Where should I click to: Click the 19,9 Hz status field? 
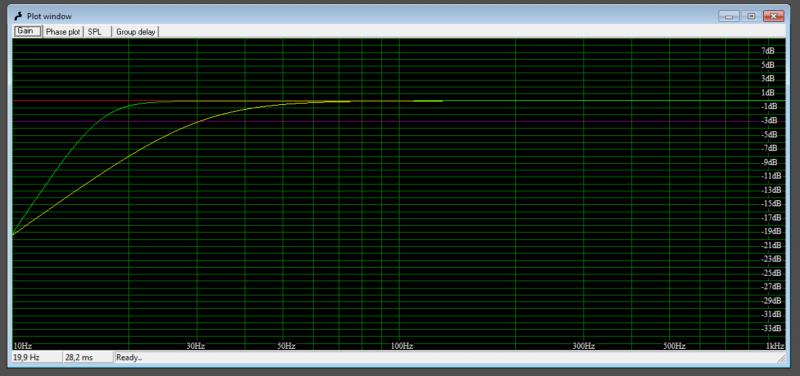[36, 358]
